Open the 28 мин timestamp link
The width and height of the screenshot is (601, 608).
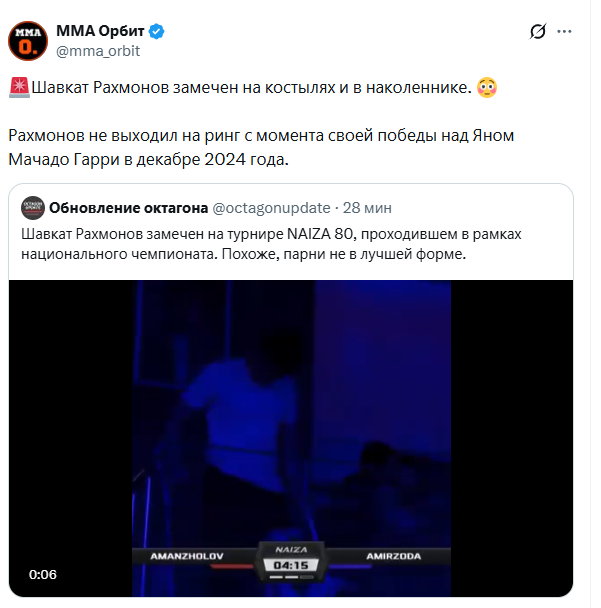tap(367, 208)
